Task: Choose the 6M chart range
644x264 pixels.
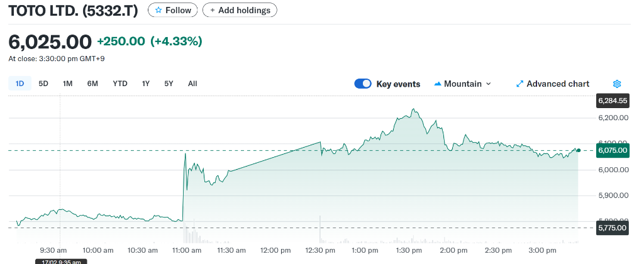Action: [92, 83]
